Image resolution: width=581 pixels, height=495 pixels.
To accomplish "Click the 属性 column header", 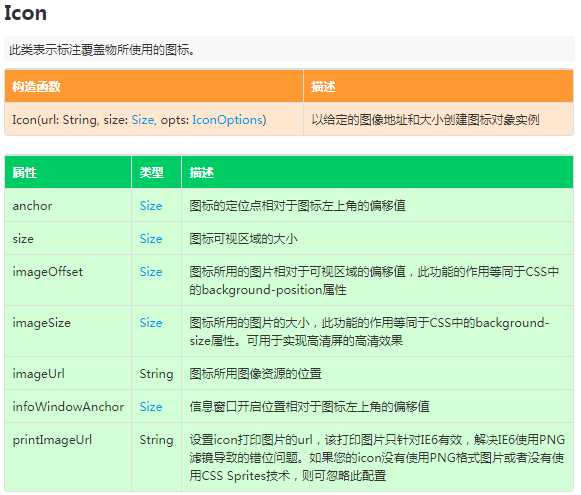I will [x=24, y=172].
